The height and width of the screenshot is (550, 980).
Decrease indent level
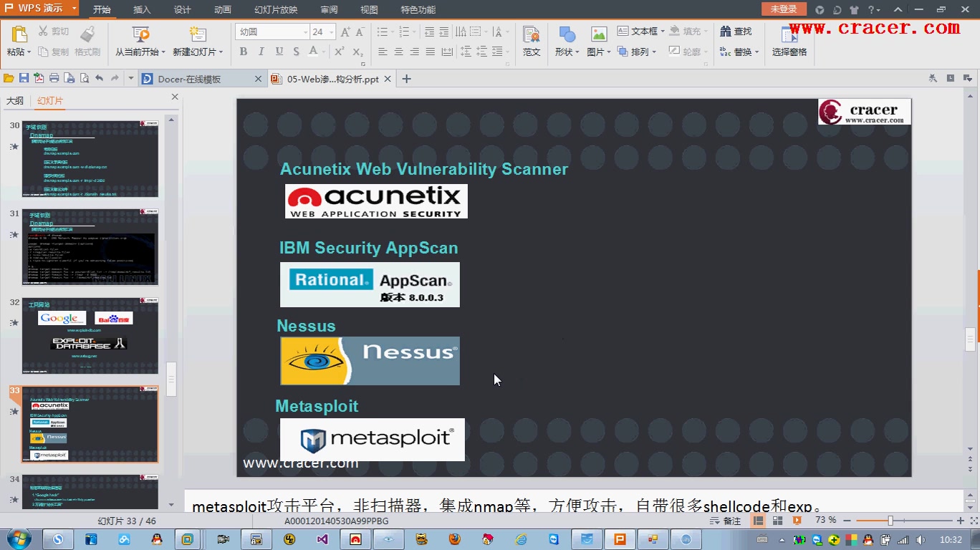(x=429, y=32)
